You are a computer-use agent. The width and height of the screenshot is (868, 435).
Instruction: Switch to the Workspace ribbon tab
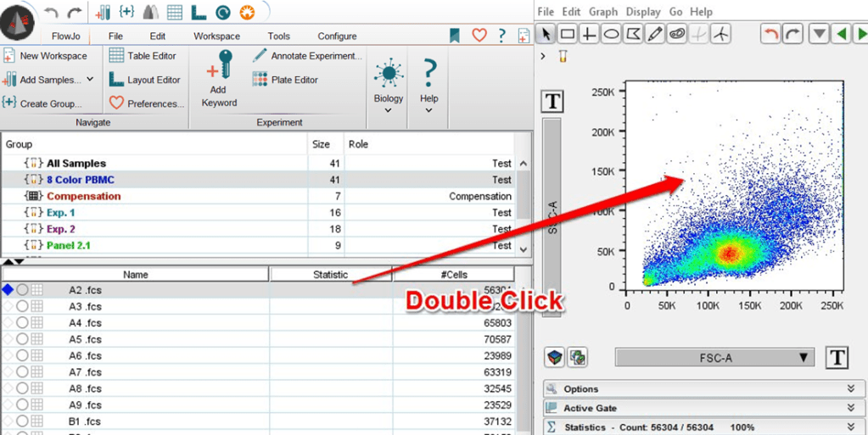click(x=216, y=36)
